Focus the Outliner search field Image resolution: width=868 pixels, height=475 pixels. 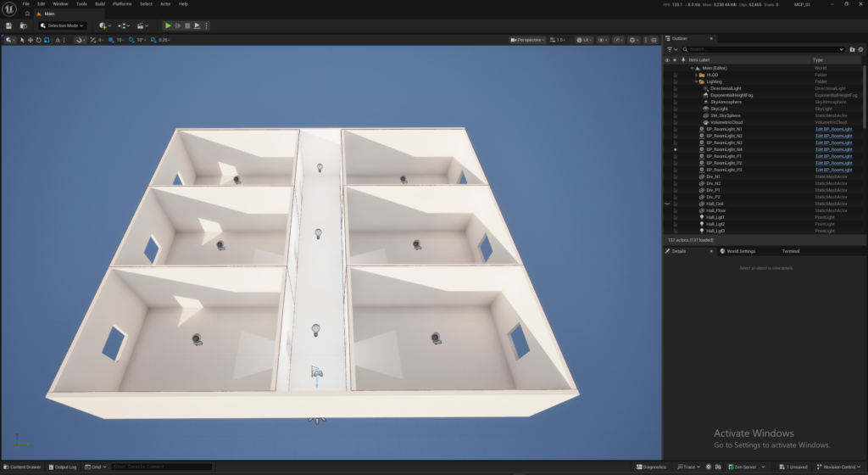pos(763,49)
